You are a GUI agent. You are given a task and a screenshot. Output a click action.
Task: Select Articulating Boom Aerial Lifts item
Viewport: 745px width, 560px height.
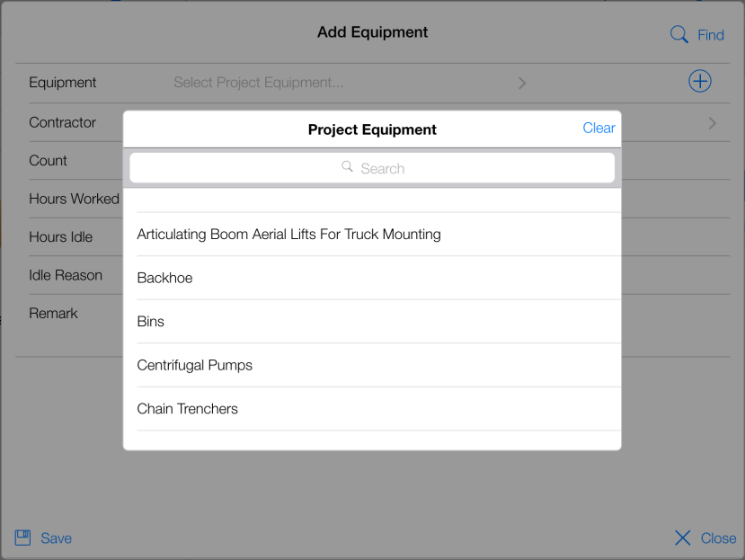pos(288,235)
